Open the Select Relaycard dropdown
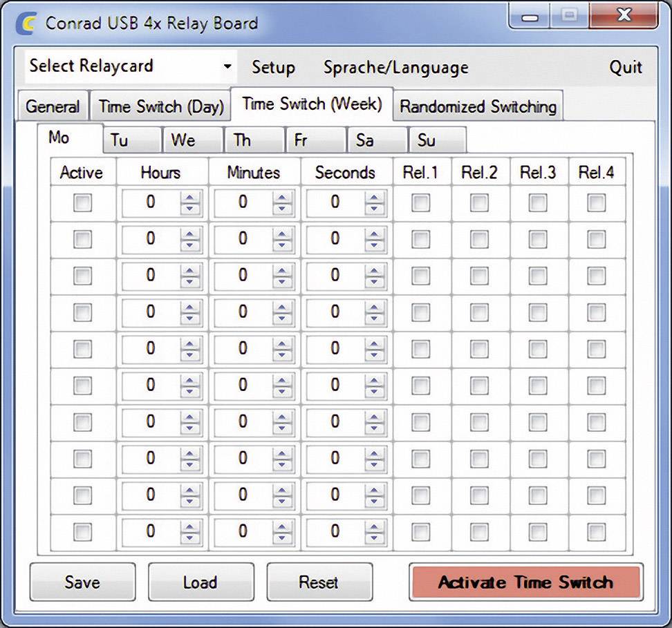The height and width of the screenshot is (628, 672). pos(227,67)
